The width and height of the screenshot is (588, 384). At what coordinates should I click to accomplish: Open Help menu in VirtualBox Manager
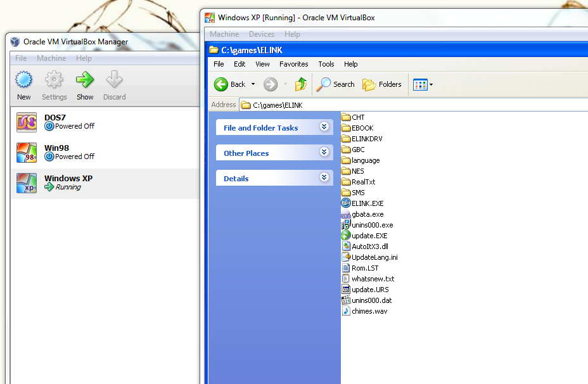[84, 58]
